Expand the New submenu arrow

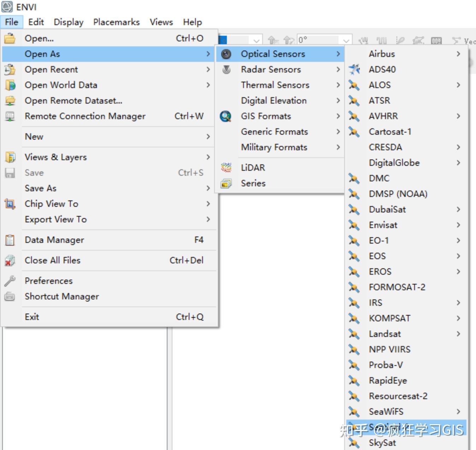(208, 136)
